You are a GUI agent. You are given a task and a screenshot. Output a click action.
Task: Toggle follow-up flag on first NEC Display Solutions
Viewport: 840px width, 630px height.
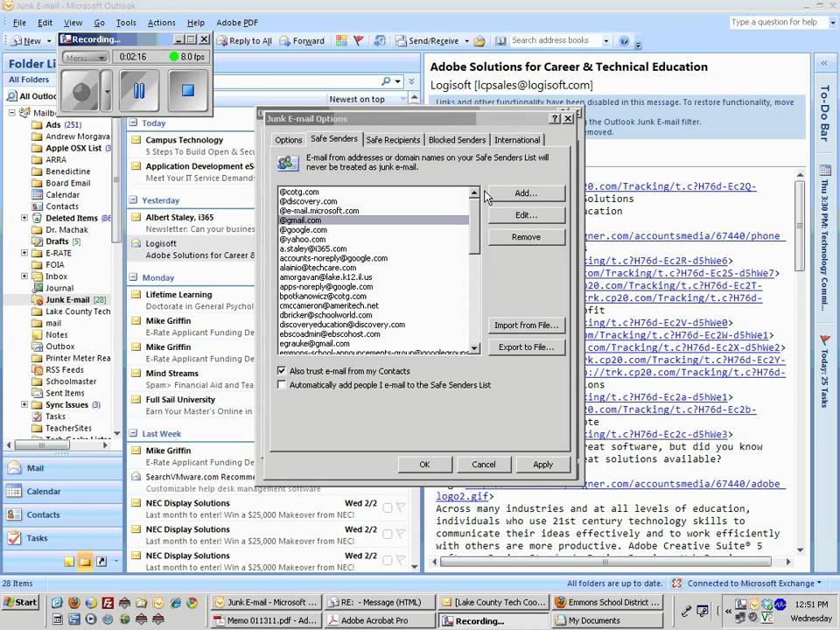pyautogui.click(x=400, y=507)
